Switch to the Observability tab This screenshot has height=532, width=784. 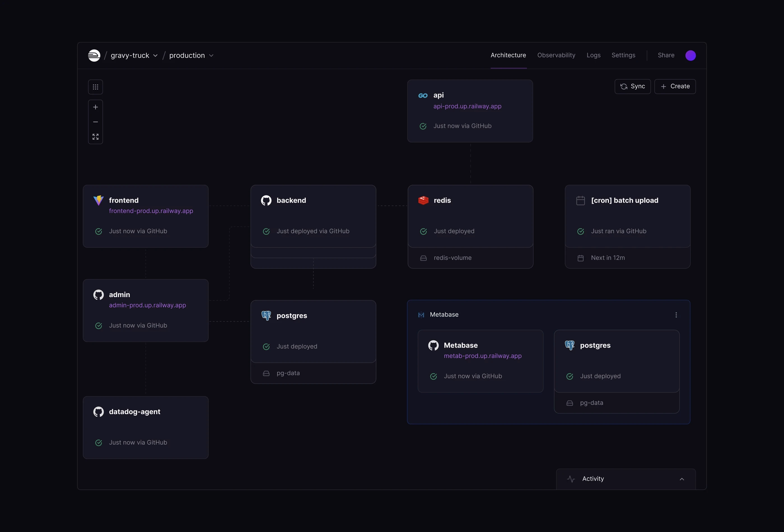pyautogui.click(x=556, y=55)
